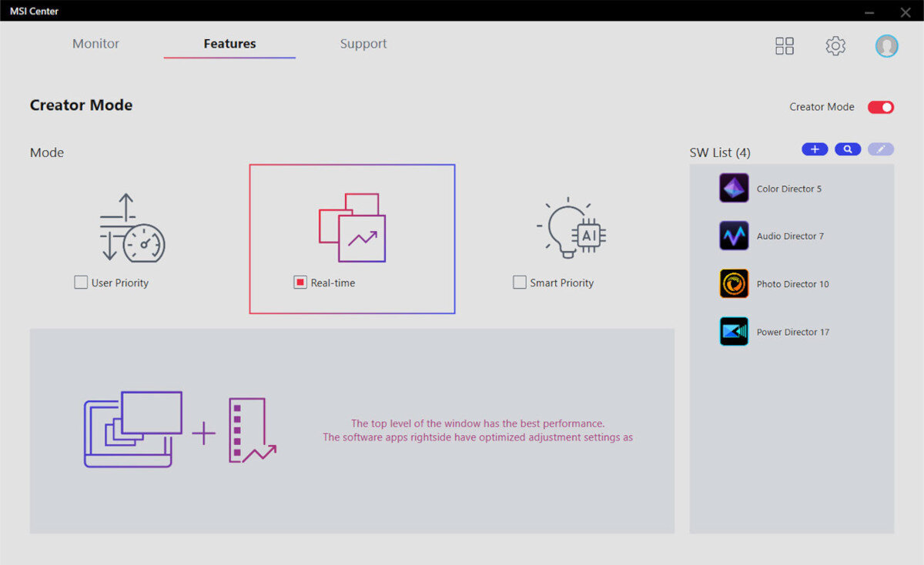Click the Photo Director 10 icon
Viewport: 924px width, 565px height.
click(x=734, y=284)
